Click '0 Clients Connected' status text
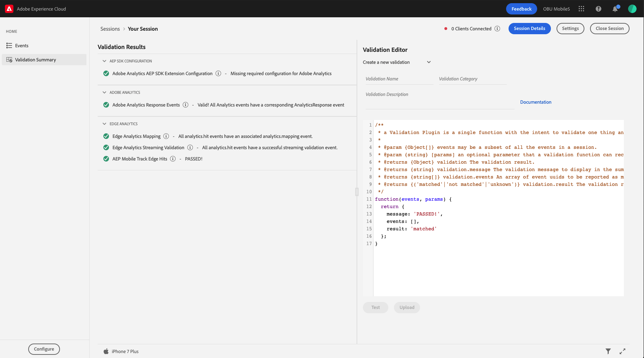 point(471,29)
